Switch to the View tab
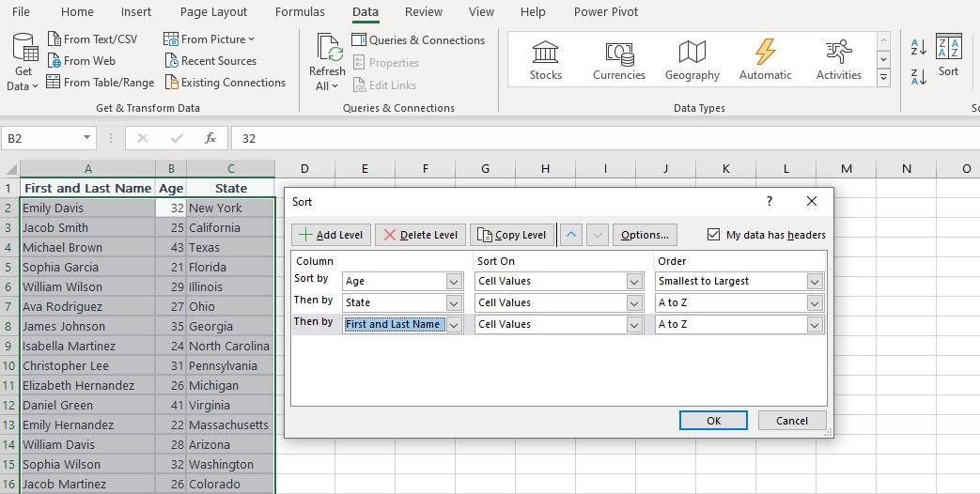The height and width of the screenshot is (494, 980). coord(481,12)
